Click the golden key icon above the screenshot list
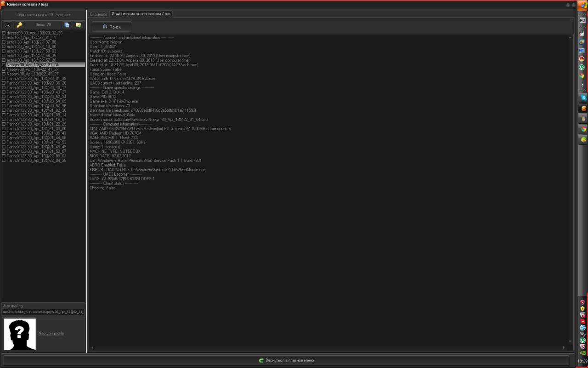Image resolution: width=588 pixels, height=368 pixels. click(x=19, y=25)
